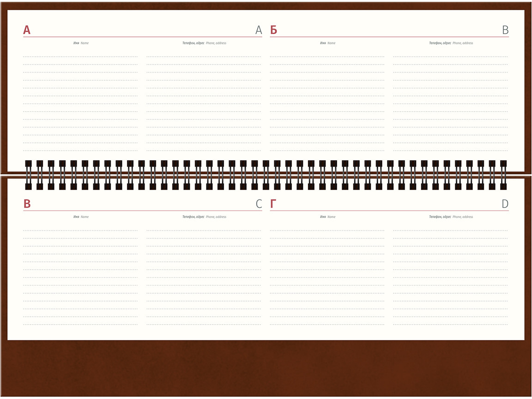This screenshot has width=532, height=399.
Task: Click the red Cyrillic letter А heading
Action: pyautogui.click(x=27, y=30)
